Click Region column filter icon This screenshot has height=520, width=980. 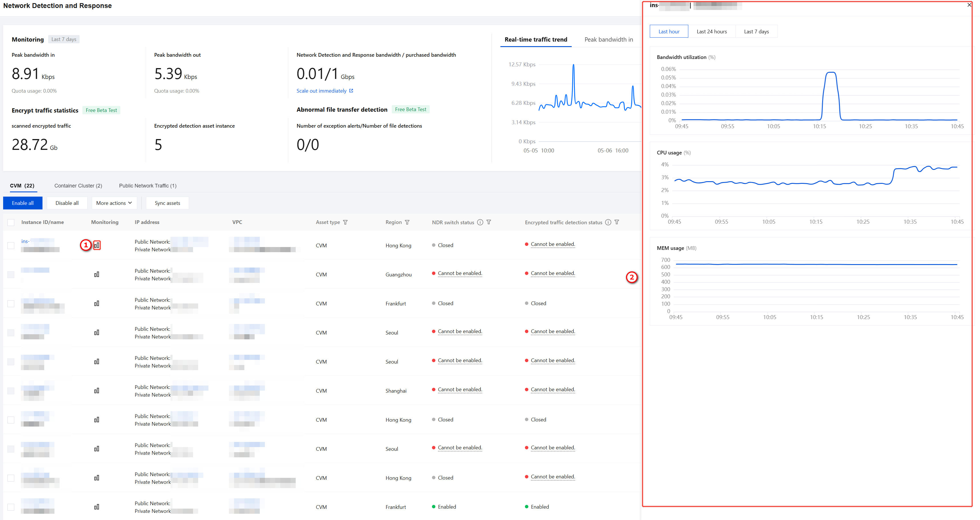407,222
